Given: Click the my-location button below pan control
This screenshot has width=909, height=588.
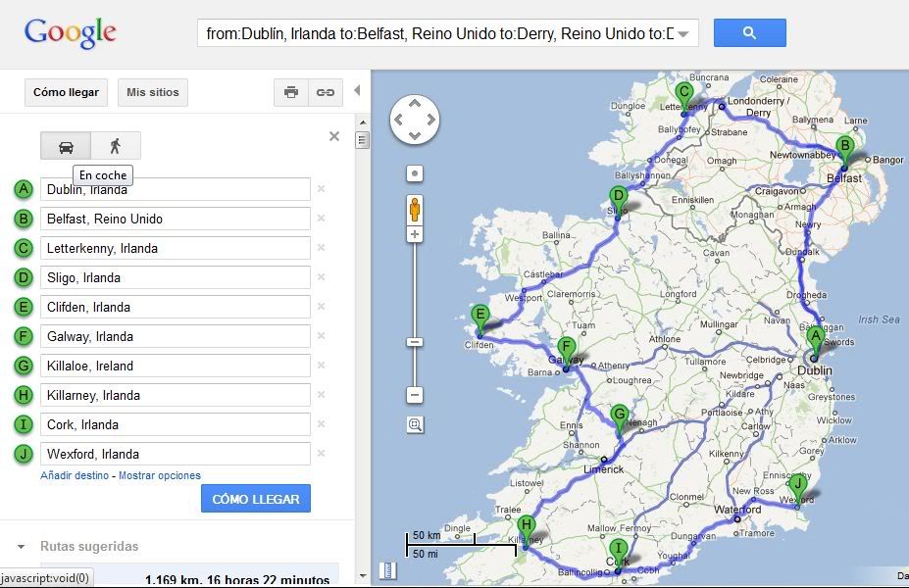Looking at the screenshot, I should pos(415,173).
